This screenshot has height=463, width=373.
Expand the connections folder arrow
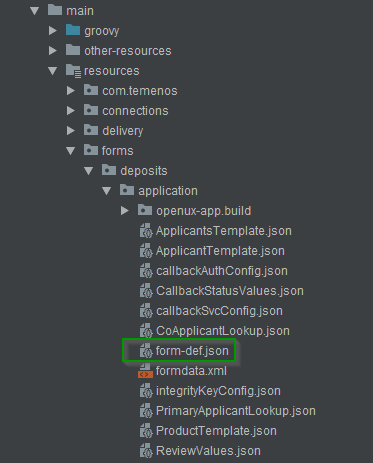(x=71, y=111)
